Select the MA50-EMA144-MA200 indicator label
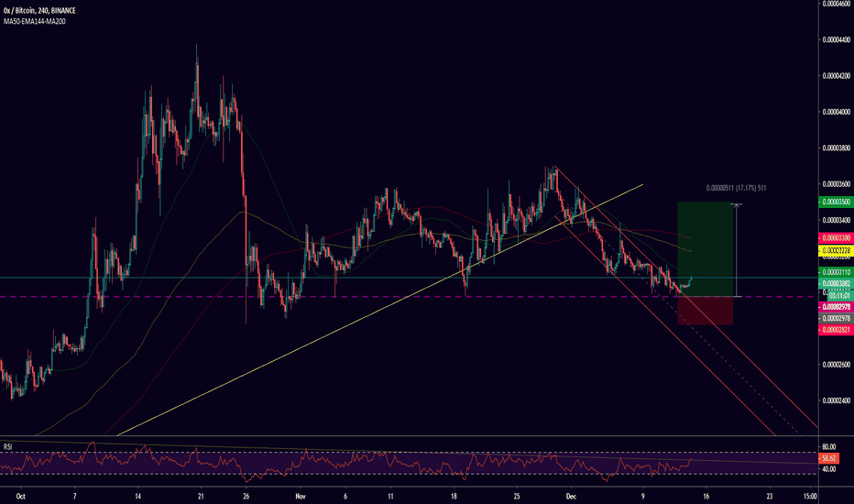 (34, 22)
